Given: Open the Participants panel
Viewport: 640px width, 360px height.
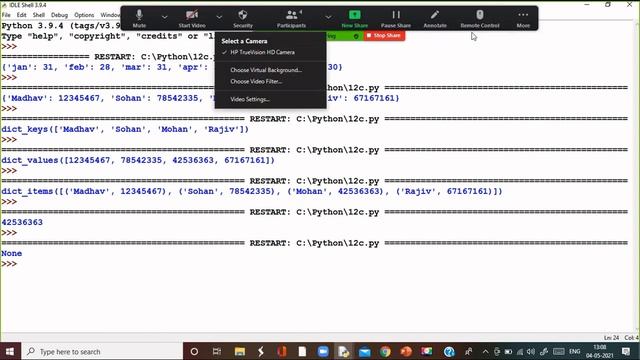Looking at the screenshot, I should tap(291, 18).
